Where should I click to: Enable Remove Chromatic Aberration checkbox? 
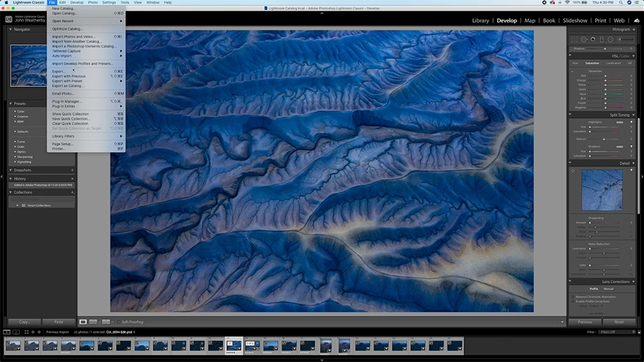pos(572,296)
